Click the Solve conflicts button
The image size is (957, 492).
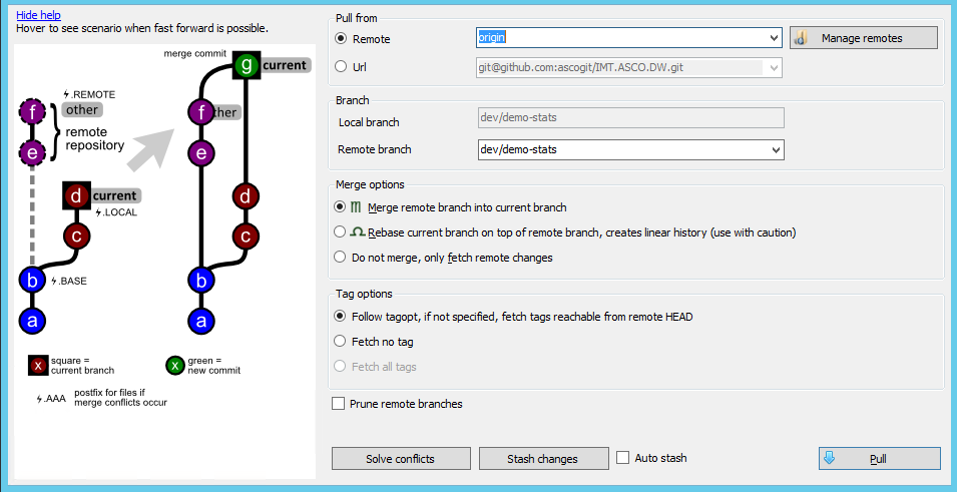tap(401, 459)
